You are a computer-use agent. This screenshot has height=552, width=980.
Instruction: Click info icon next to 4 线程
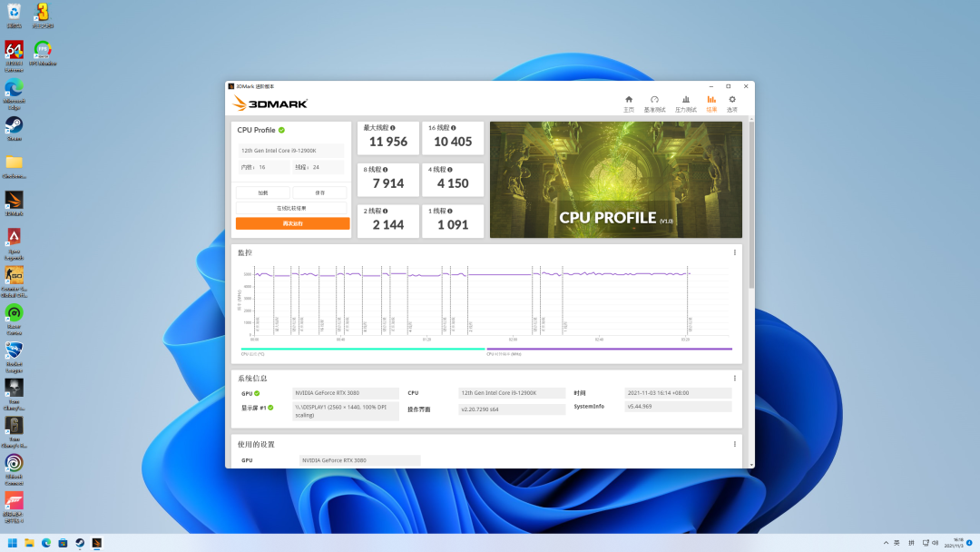[x=449, y=170]
